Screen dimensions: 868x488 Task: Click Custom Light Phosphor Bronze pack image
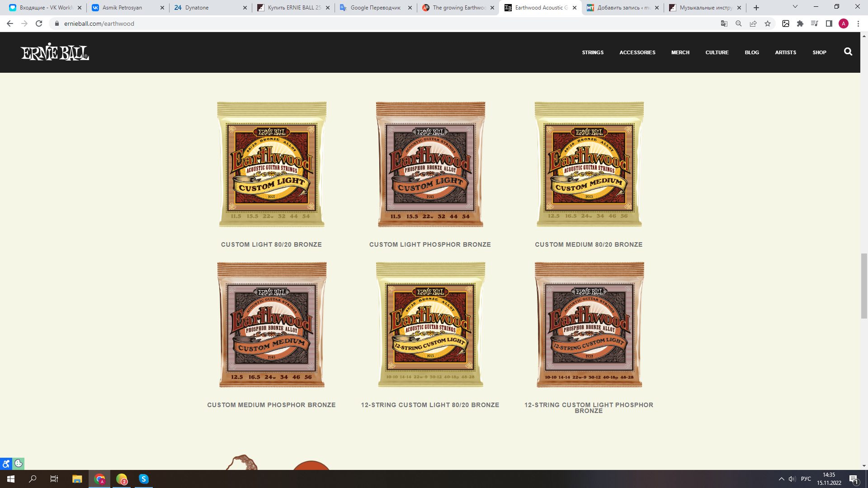pyautogui.click(x=430, y=164)
